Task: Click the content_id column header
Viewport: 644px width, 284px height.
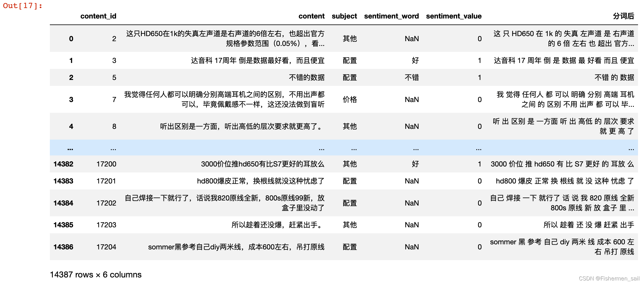Action: (98, 16)
